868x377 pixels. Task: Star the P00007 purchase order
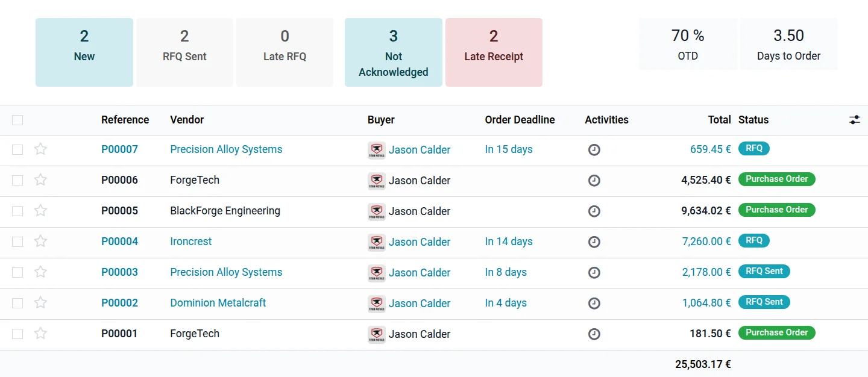(40, 149)
